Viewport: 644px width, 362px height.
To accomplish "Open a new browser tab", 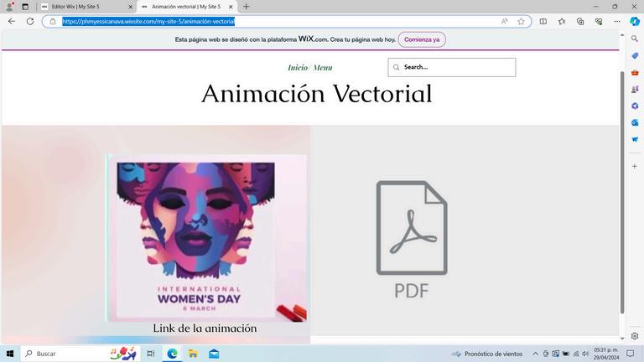I will (246, 7).
